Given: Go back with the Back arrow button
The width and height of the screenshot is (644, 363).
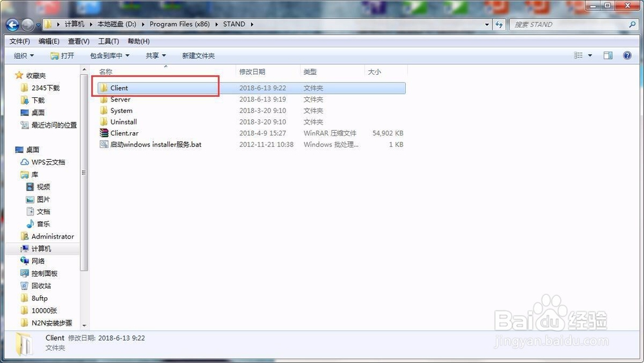Looking at the screenshot, I should [x=12, y=25].
